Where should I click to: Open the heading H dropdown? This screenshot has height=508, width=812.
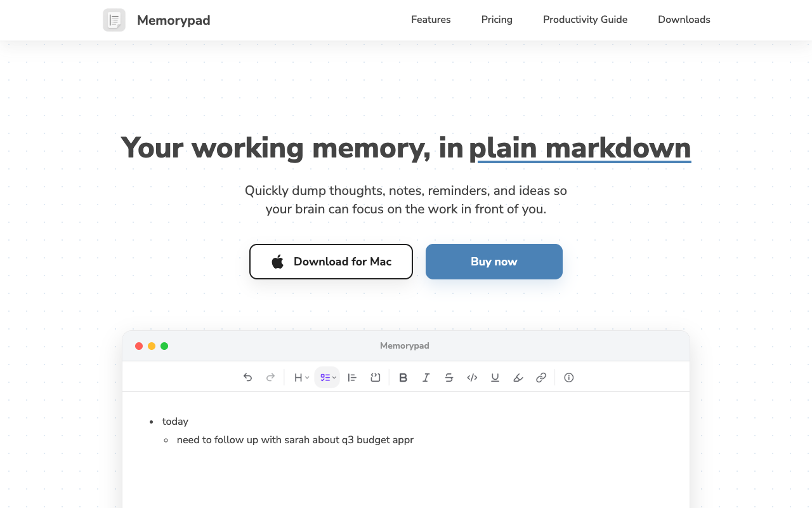coord(301,377)
